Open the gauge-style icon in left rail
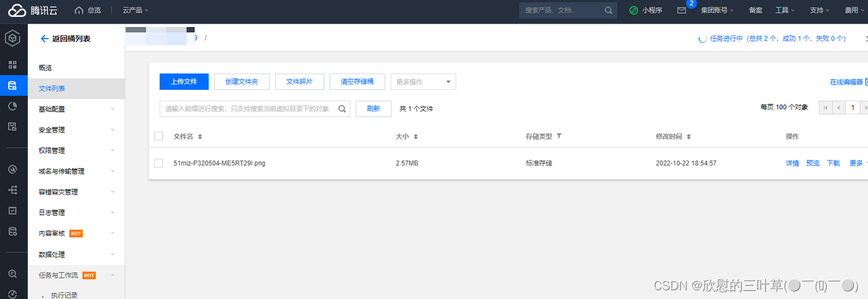Screen dimensions: 868x299 (12, 169)
